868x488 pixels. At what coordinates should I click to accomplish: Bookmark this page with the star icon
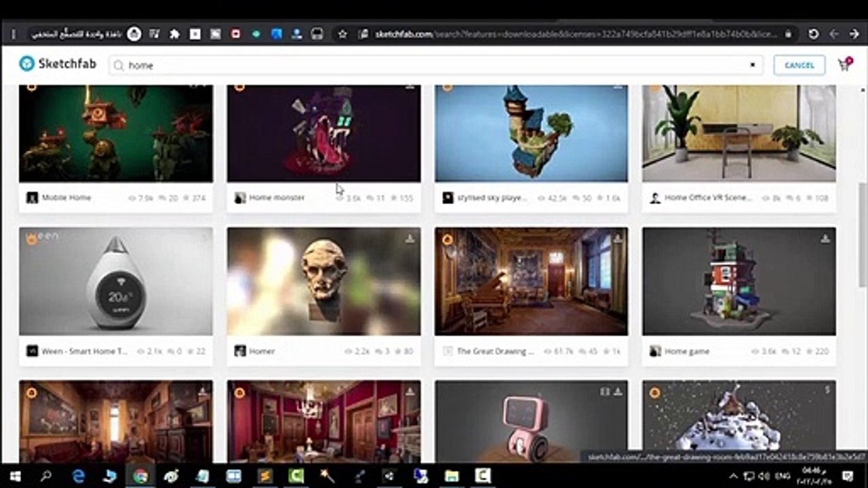342,34
